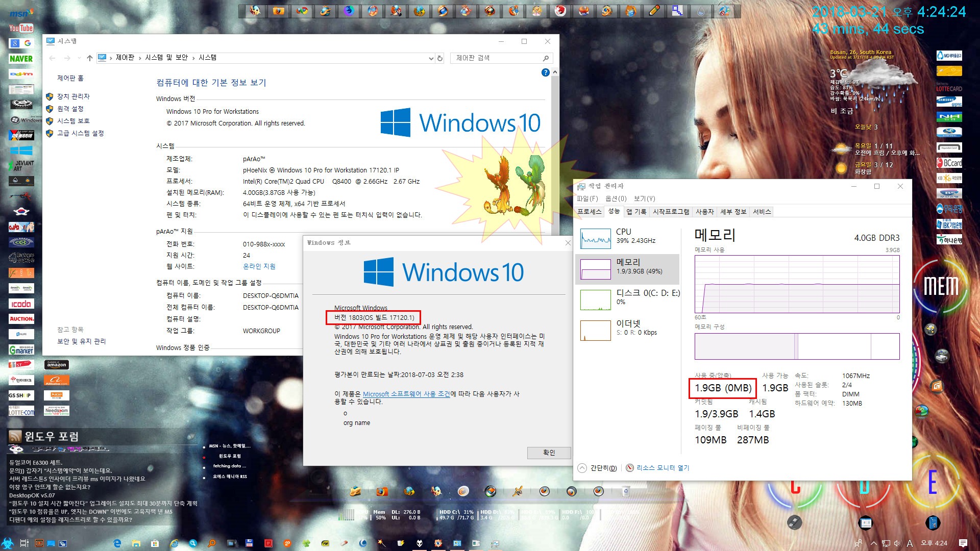Open Microsoft Store from the taskbar
Viewport: 980px width, 551px height.
[x=155, y=543]
